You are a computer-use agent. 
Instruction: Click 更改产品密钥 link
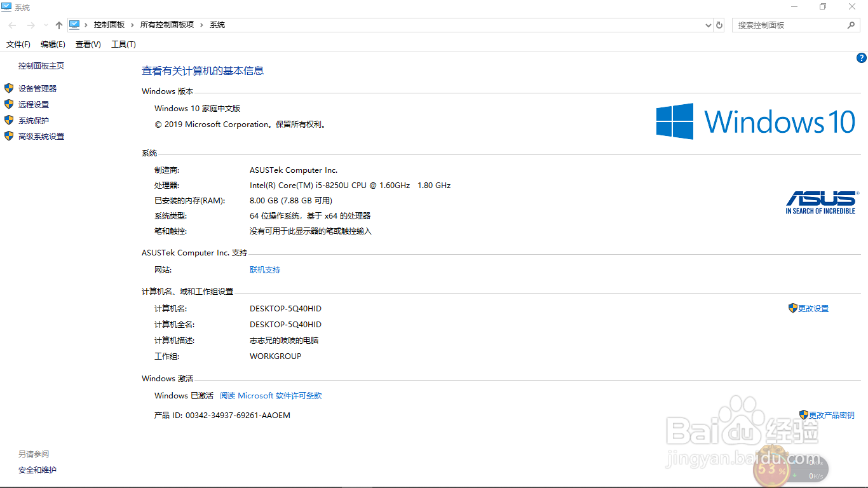click(x=832, y=416)
